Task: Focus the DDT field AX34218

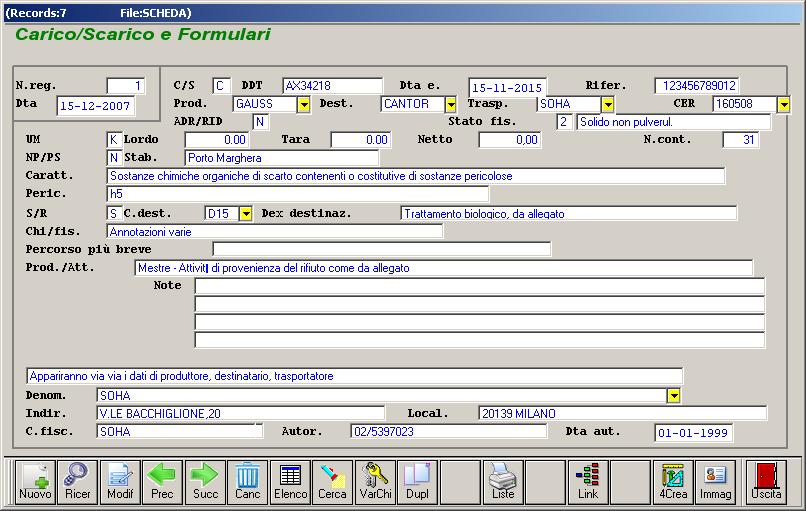Action: [x=332, y=86]
